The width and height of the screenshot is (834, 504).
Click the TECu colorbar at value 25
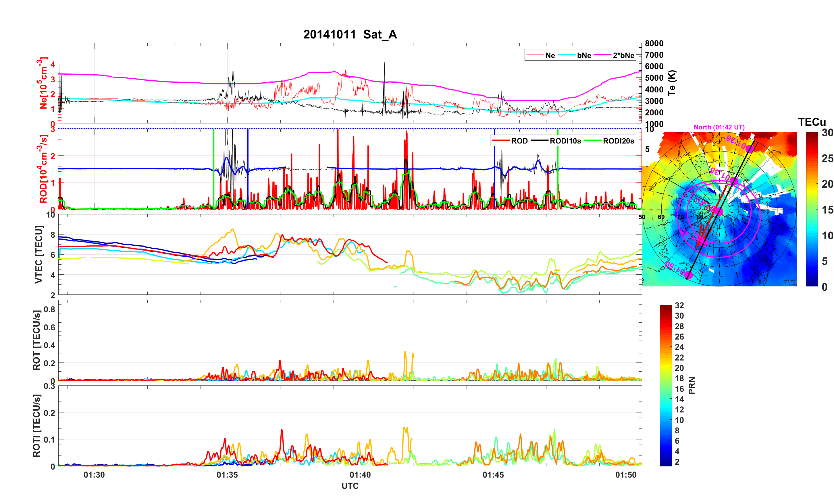click(x=812, y=158)
